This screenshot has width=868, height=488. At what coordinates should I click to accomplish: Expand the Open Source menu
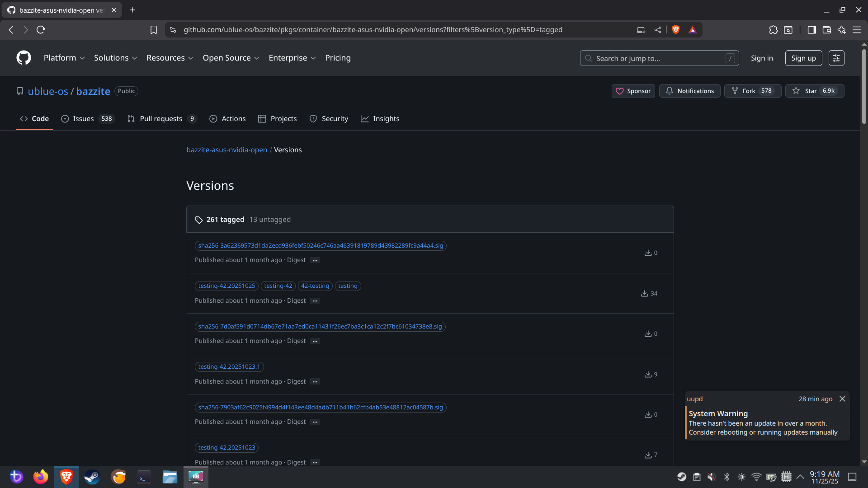point(231,58)
